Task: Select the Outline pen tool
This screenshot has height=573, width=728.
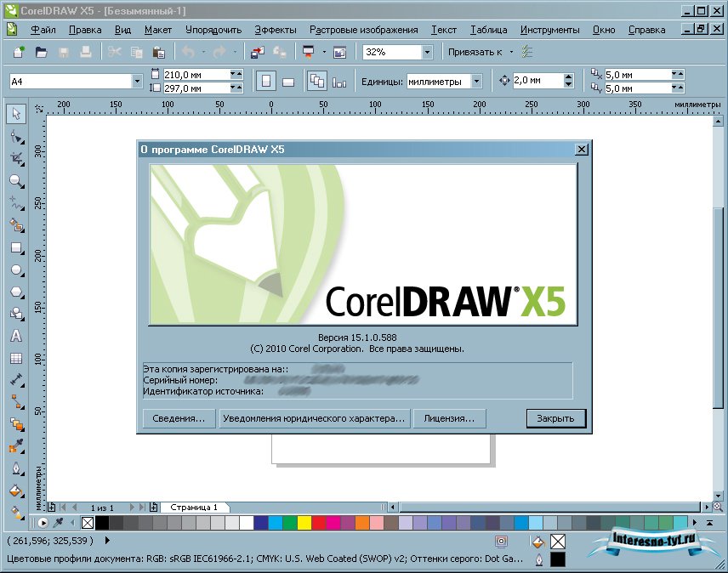Action: [17, 468]
